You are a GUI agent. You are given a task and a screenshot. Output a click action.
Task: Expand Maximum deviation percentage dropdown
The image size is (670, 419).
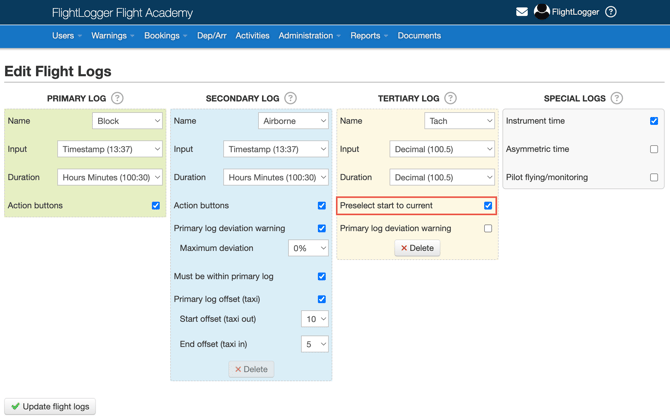tap(308, 248)
